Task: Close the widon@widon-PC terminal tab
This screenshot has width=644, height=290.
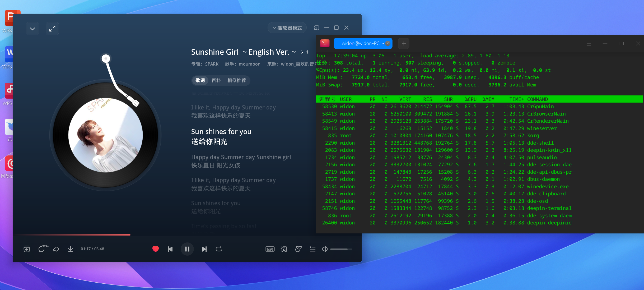Action: [388, 43]
